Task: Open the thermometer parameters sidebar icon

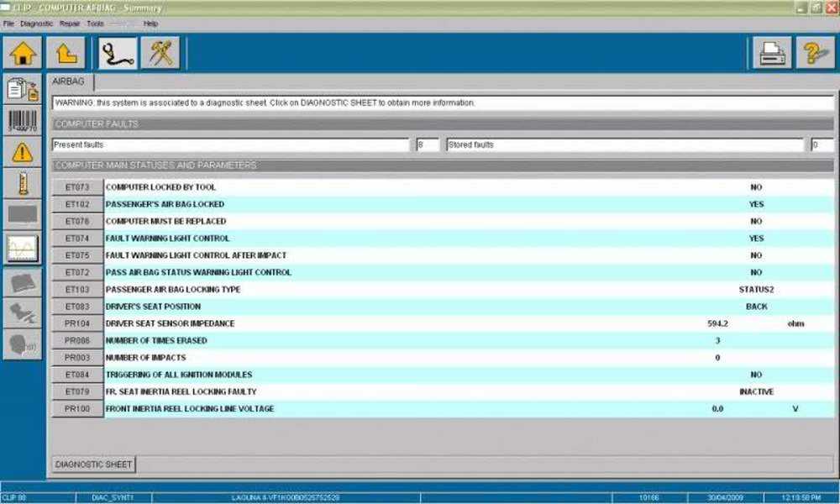Action: [x=23, y=183]
